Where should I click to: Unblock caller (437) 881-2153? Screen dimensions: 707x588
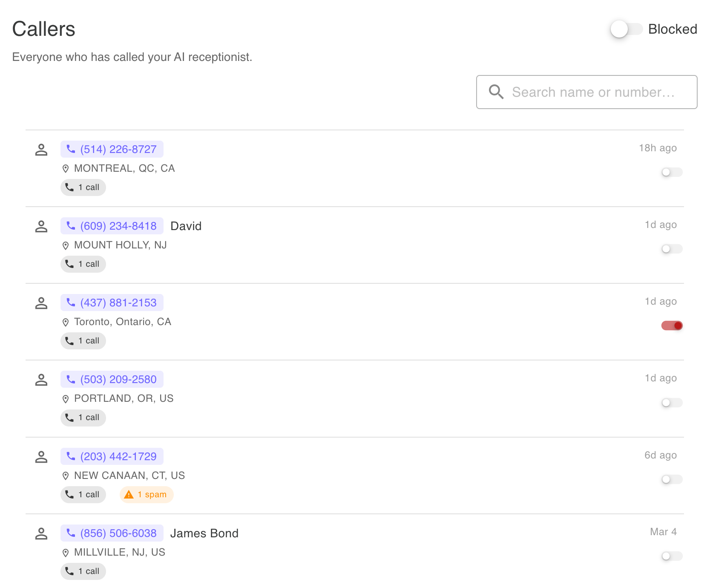pos(672,326)
